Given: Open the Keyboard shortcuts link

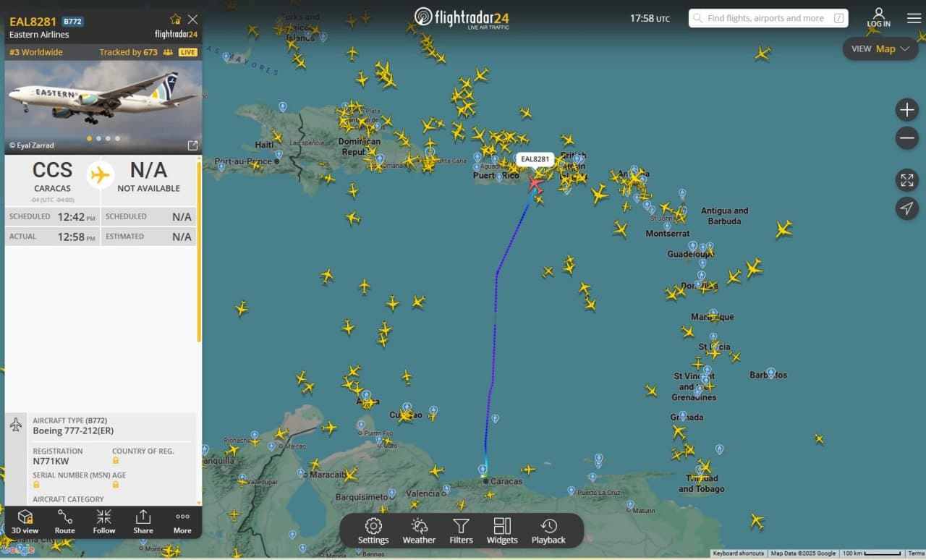Looking at the screenshot, I should click(739, 553).
